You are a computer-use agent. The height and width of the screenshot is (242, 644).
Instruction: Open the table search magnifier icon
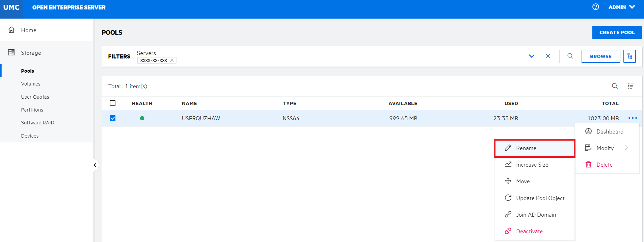615,86
